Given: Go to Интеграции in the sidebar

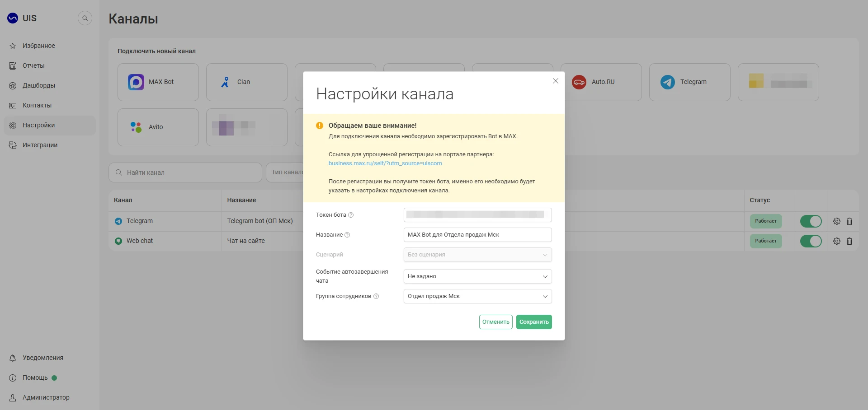Looking at the screenshot, I should pos(40,145).
